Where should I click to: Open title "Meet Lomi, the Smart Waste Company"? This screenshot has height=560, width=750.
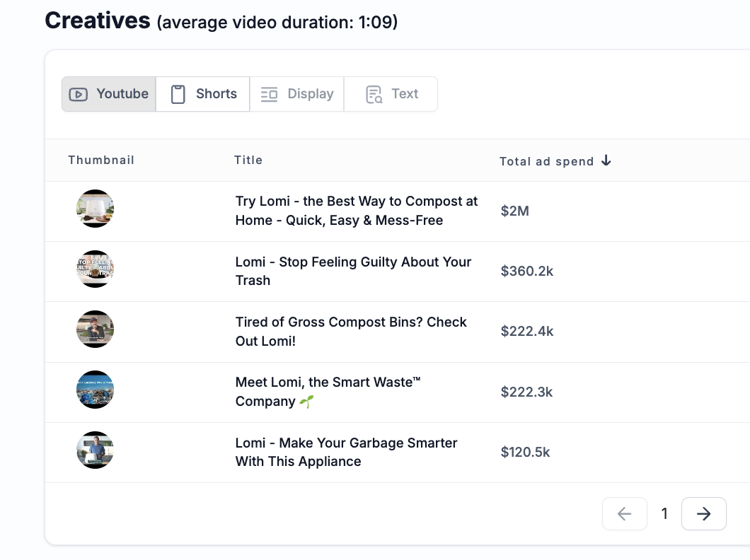(x=328, y=392)
